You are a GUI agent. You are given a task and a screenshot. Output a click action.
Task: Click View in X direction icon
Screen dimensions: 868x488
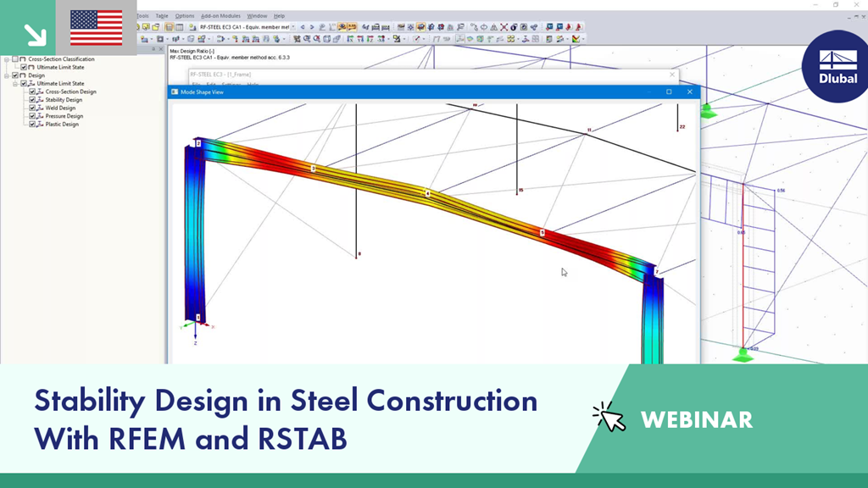350,39
